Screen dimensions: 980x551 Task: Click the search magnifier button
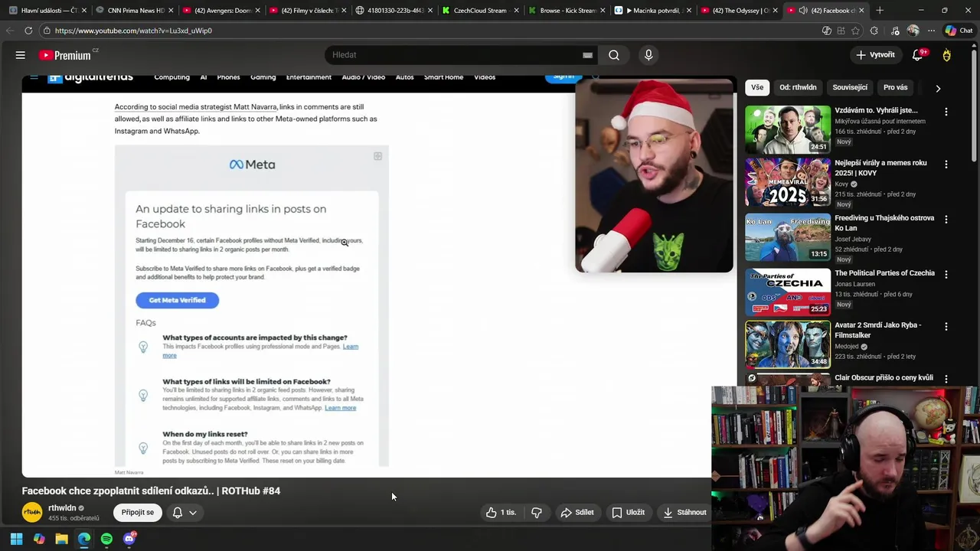[614, 55]
